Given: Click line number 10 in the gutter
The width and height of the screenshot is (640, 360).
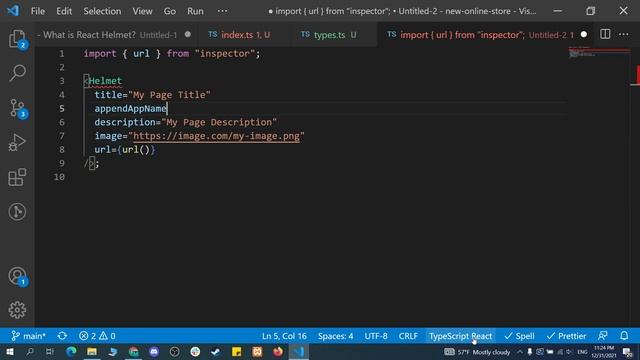Looking at the screenshot, I should click(x=60, y=177).
